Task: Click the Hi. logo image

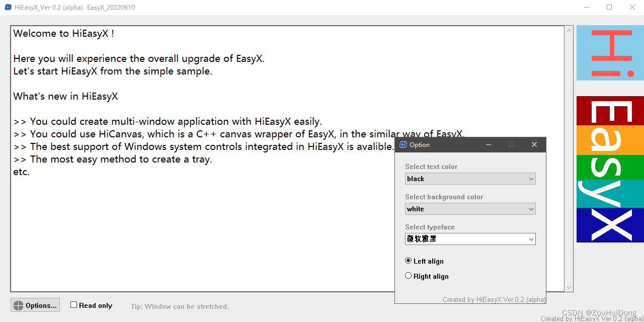Action: [x=610, y=53]
